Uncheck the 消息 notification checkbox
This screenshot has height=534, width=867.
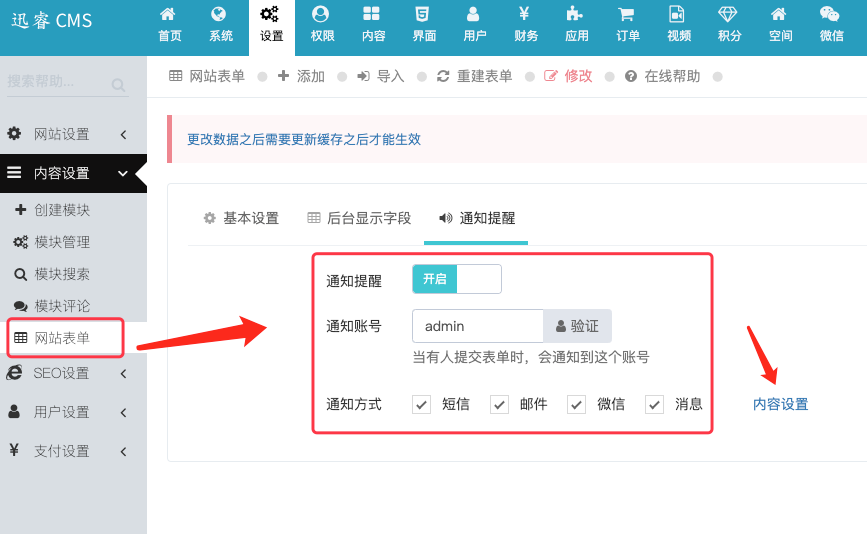(x=654, y=405)
